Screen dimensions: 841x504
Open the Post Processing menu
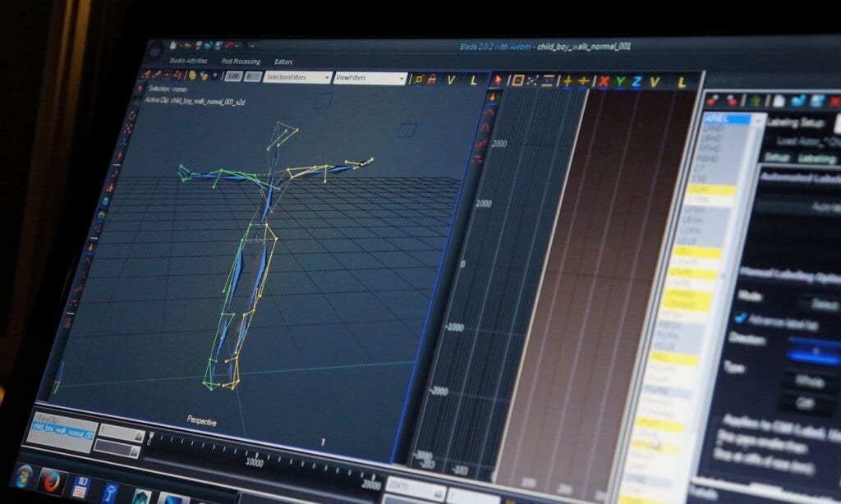[x=241, y=61]
